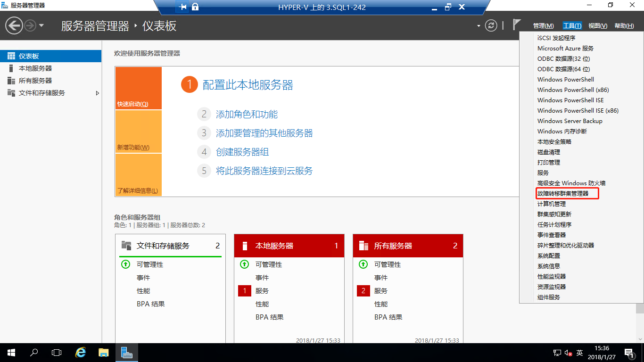Image resolution: width=644 pixels, height=362 pixels.
Task: Click 配置此本地服务器 link
Action: pyautogui.click(x=248, y=85)
